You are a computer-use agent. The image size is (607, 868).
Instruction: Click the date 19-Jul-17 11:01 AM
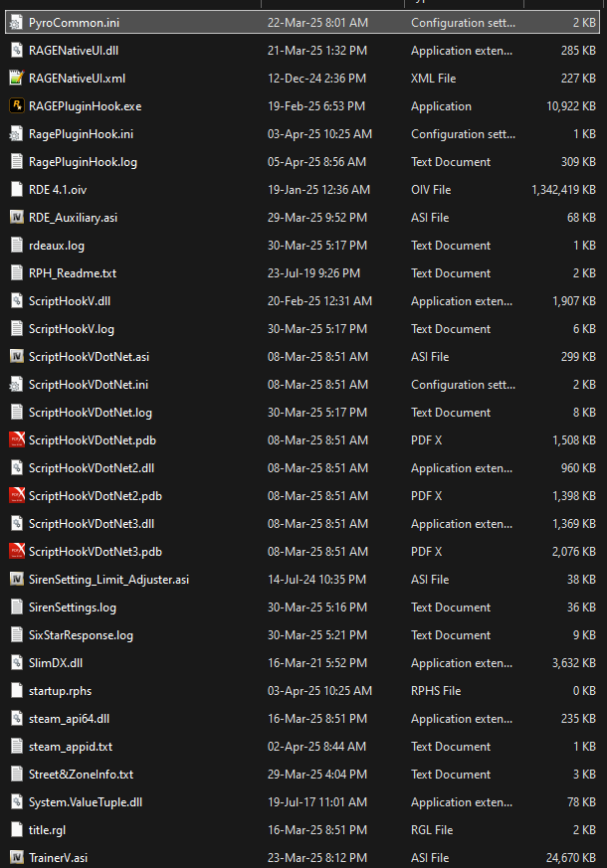(x=316, y=801)
